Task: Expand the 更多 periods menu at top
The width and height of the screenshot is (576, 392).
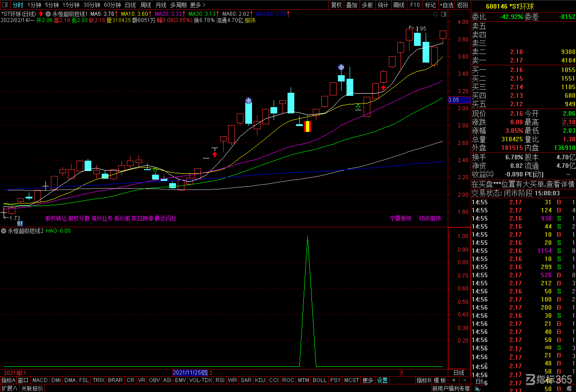Action: 197,5
